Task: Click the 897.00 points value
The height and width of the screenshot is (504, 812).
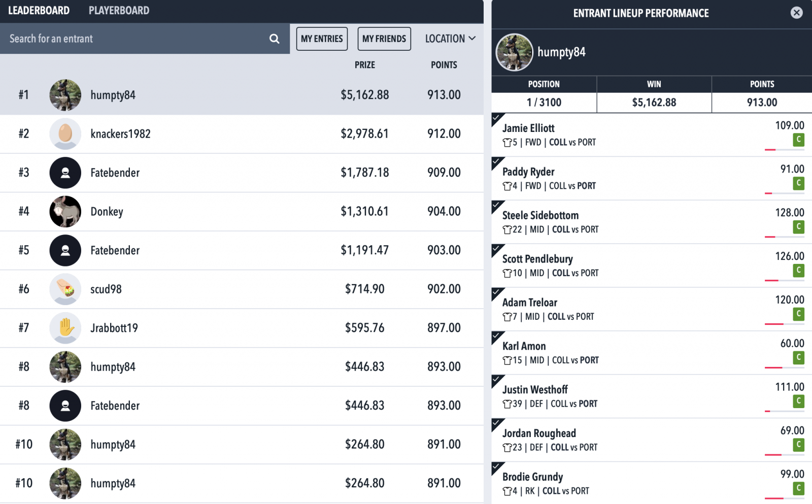Action: (444, 328)
